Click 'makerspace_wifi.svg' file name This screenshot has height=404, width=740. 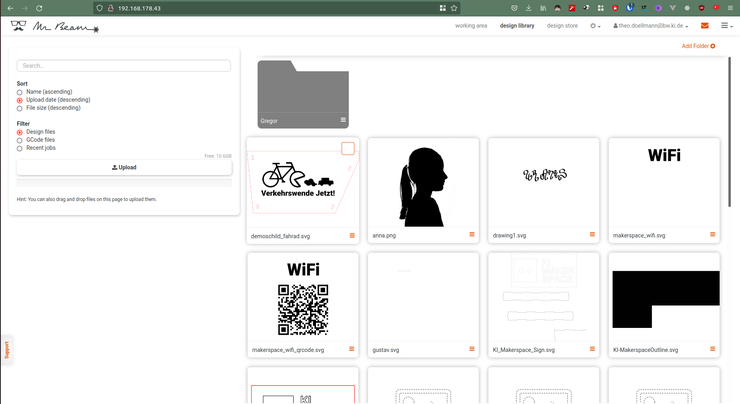639,236
